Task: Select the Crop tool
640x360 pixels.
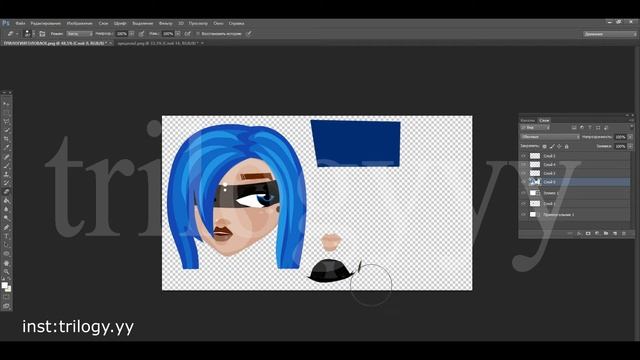Action: point(7,139)
